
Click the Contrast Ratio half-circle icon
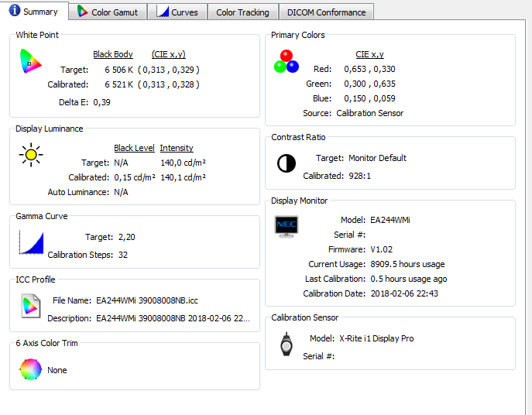pyautogui.click(x=286, y=163)
